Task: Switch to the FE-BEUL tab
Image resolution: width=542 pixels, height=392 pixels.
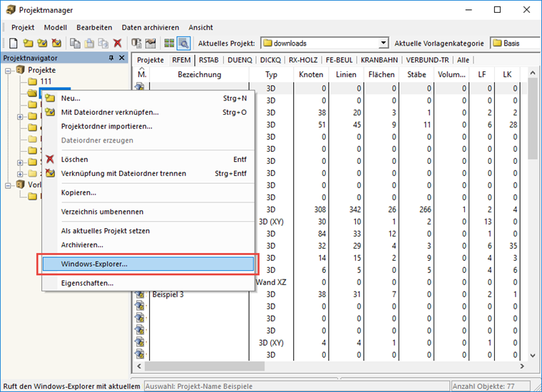Action: 339,60
